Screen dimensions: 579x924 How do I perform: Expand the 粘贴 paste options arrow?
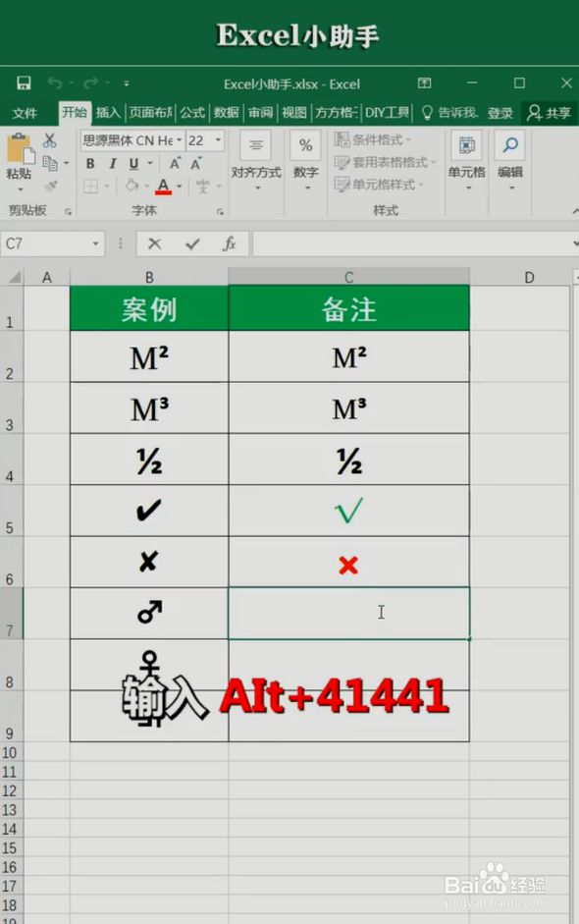pyautogui.click(x=20, y=190)
